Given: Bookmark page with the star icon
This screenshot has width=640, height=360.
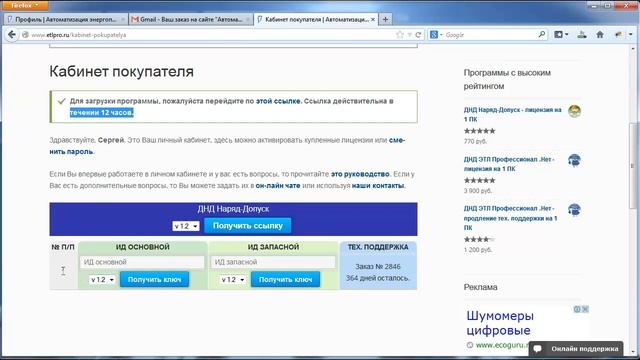Looking at the screenshot, I should pos(400,35).
